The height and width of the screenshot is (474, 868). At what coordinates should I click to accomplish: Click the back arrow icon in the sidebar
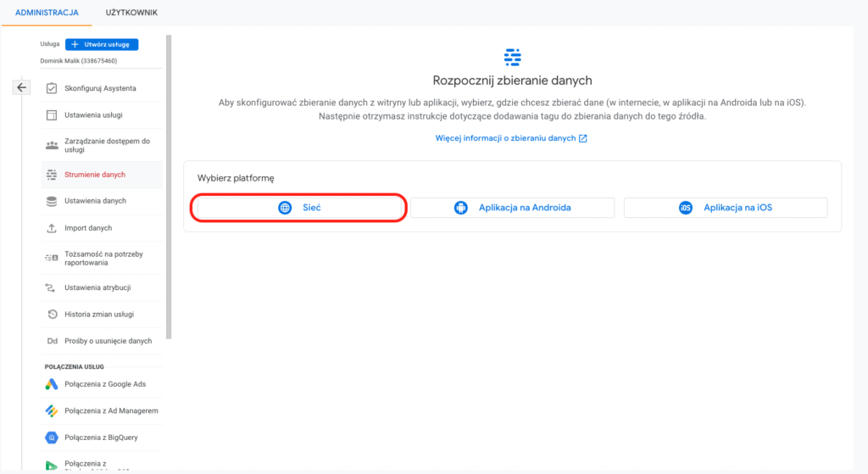[x=22, y=86]
